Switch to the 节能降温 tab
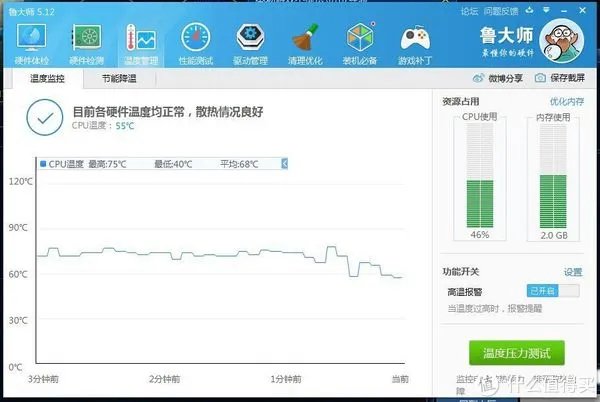The width and height of the screenshot is (600, 402). pyautogui.click(x=119, y=78)
